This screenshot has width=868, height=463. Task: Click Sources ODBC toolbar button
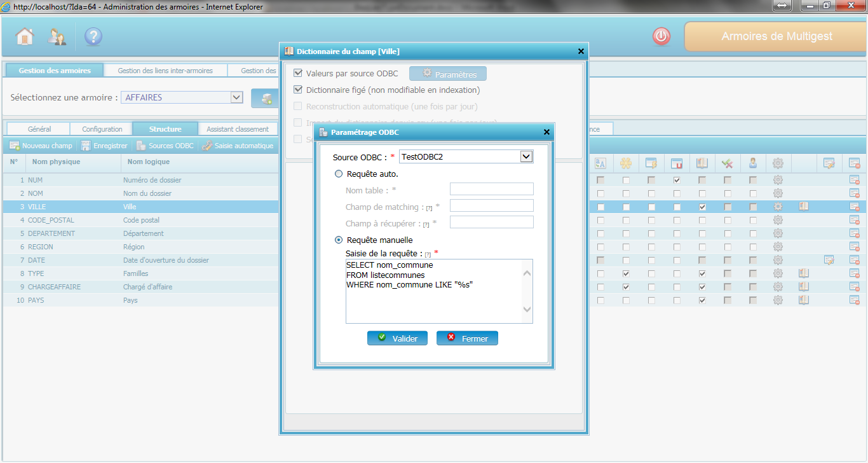click(165, 146)
